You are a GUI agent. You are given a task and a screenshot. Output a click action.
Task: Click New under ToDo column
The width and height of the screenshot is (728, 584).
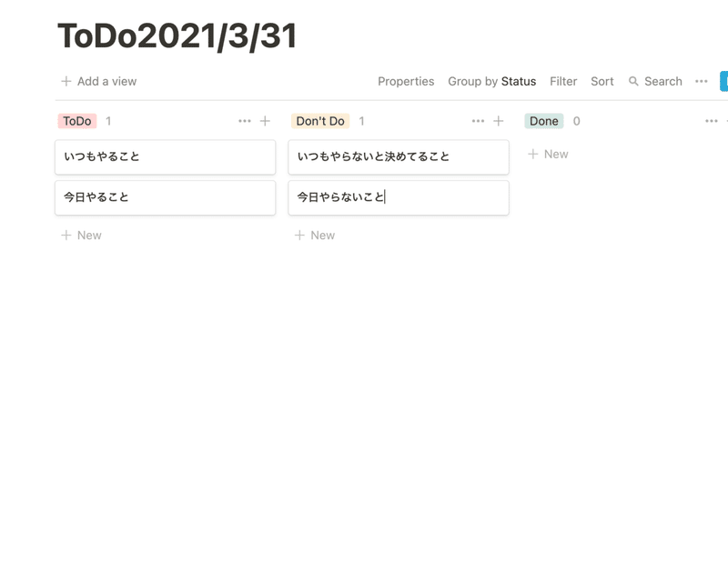pyautogui.click(x=81, y=236)
